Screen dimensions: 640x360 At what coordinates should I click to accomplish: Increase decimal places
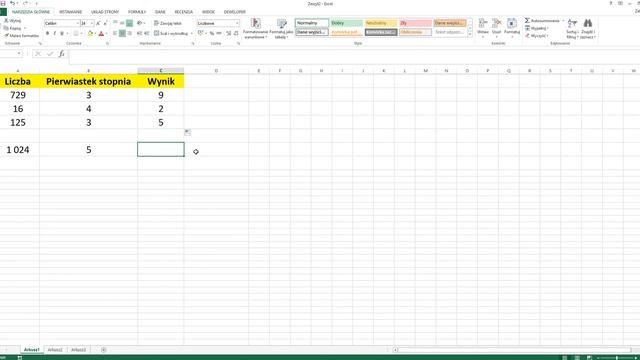point(229,33)
